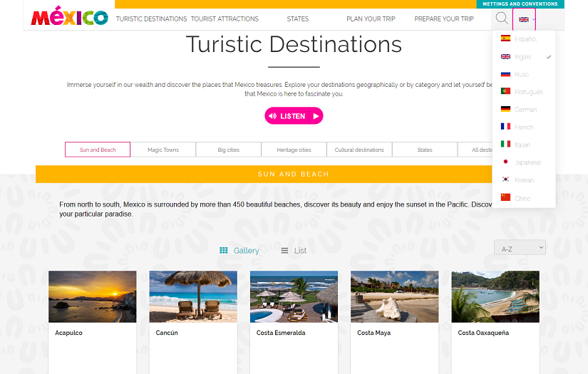
Task: Open the Costa Maya thumbnail
Action: 395,296
